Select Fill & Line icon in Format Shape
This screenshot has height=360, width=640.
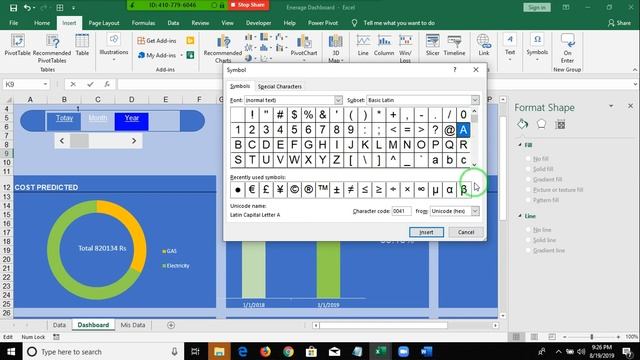coord(522,124)
